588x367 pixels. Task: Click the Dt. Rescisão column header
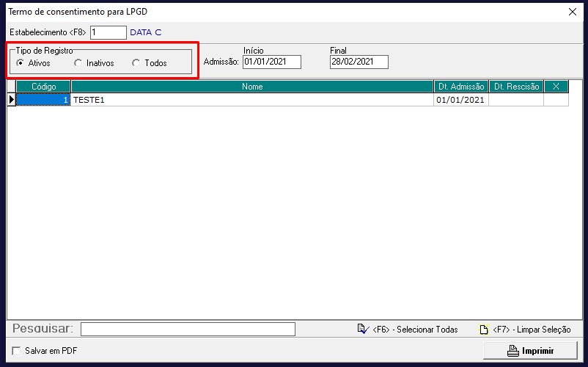tap(516, 87)
